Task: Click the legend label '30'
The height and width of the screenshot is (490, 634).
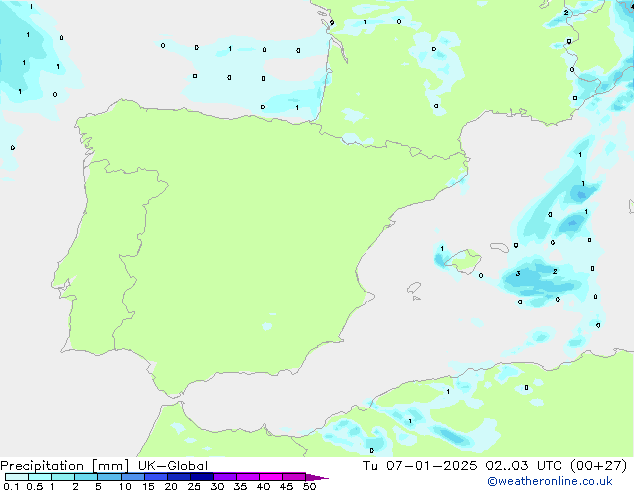Action: click(217, 486)
